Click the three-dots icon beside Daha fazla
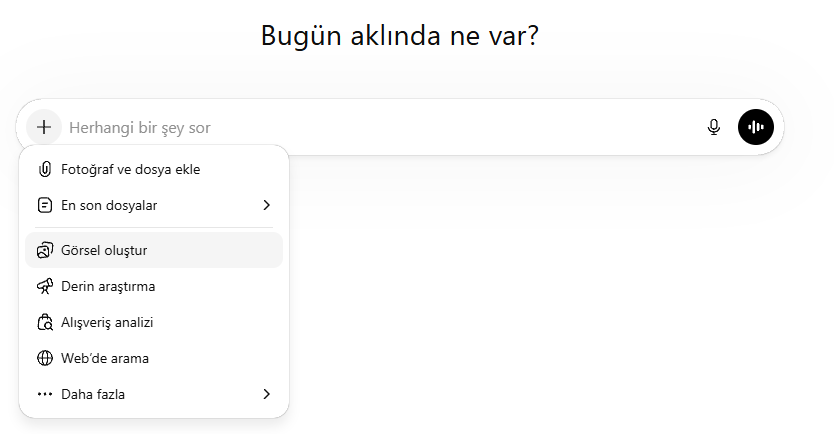Screen dimensions: 834x434 pyautogui.click(x=44, y=394)
